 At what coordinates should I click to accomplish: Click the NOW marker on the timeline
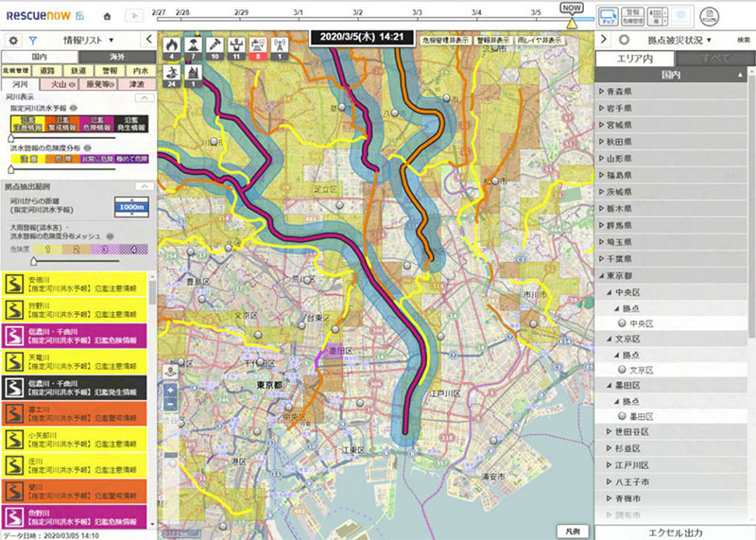tap(570, 8)
